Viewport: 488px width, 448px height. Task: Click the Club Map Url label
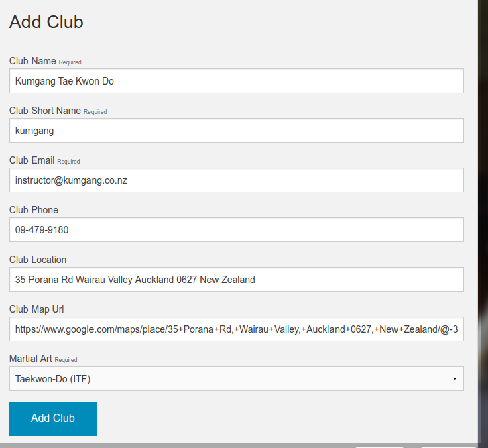[x=36, y=309]
